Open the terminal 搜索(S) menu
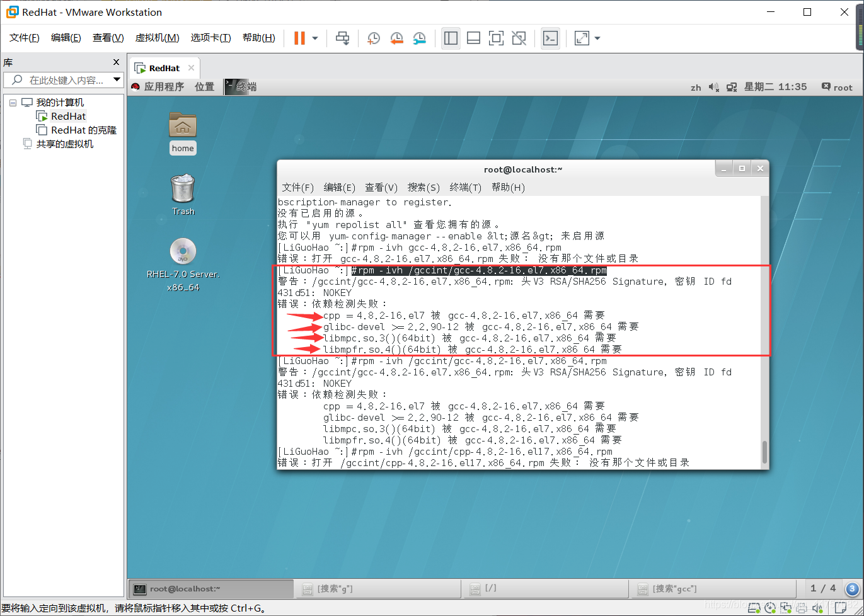864x616 pixels. (423, 187)
